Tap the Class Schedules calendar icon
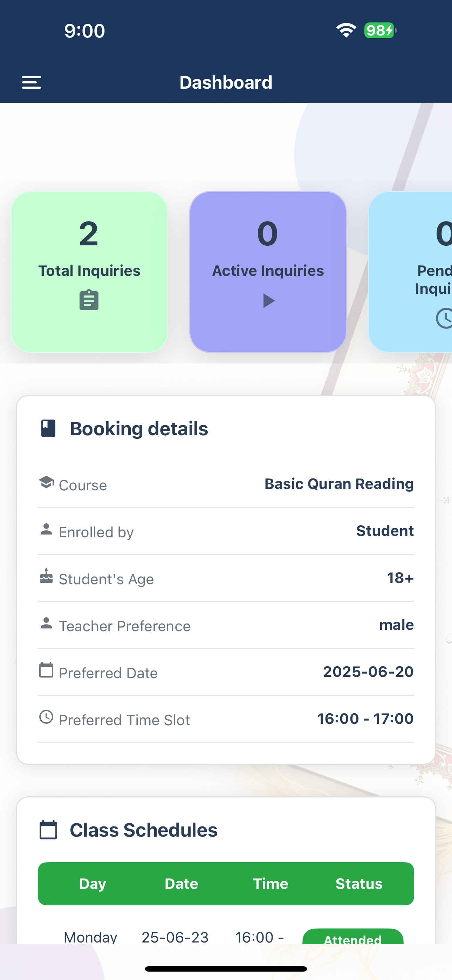 [48, 830]
